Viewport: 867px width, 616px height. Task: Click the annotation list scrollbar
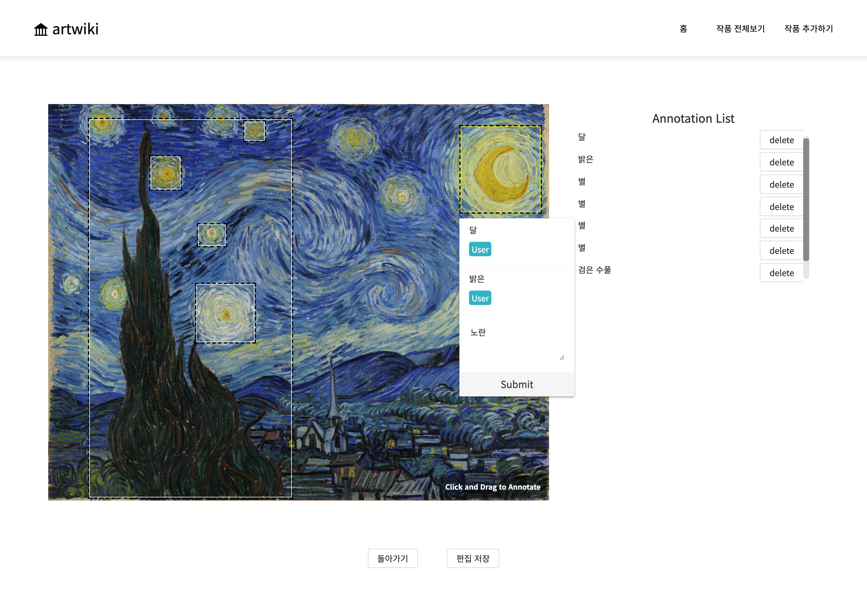pos(806,199)
